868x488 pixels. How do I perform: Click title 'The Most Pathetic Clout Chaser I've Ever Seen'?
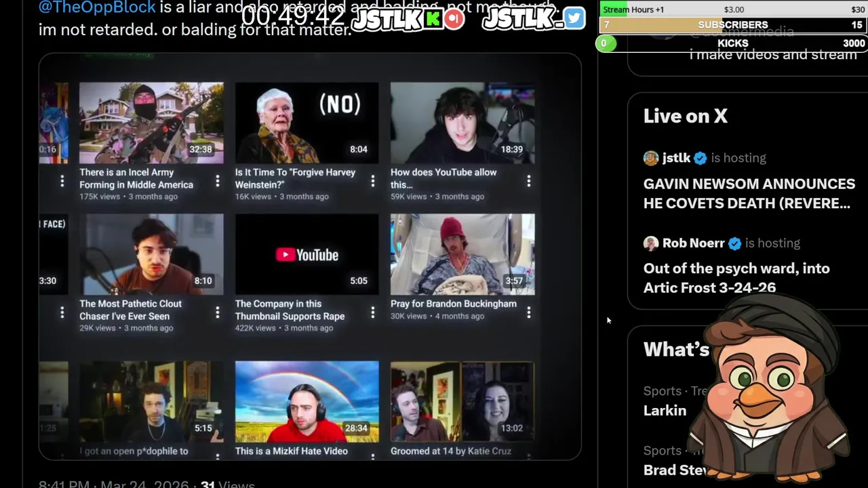pos(130,310)
